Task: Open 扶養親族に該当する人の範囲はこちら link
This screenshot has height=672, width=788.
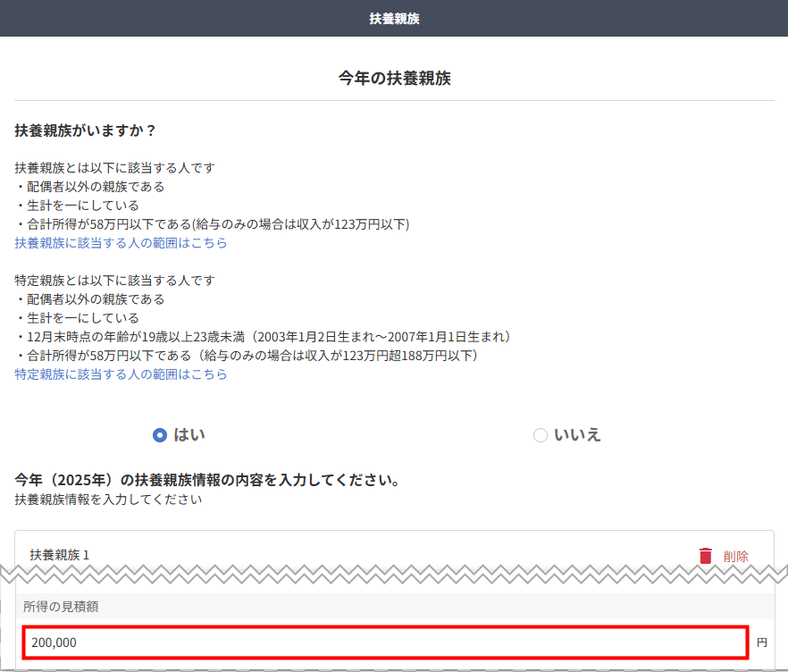Action: tap(121, 243)
